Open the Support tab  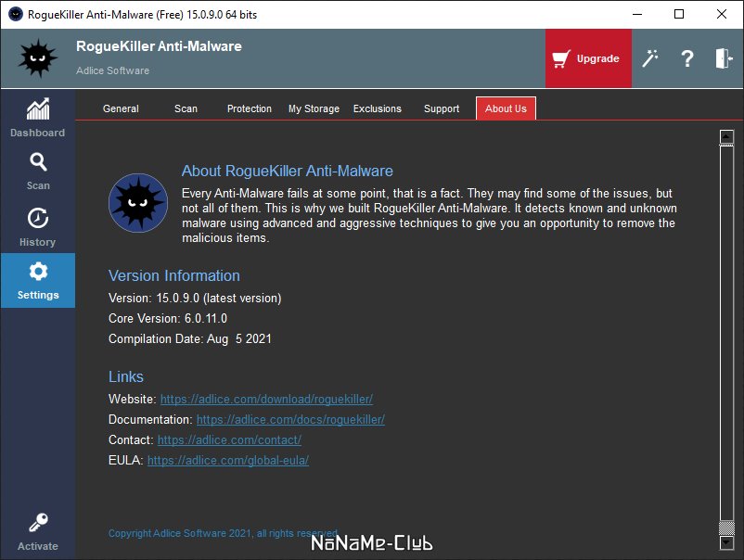(442, 108)
